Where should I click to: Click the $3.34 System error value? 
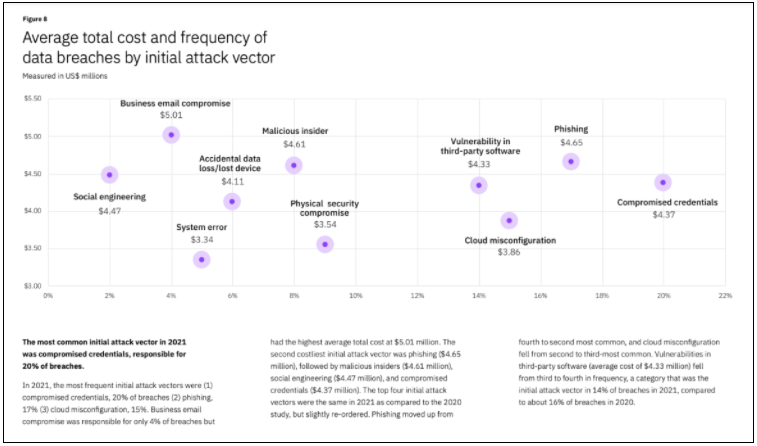pyautogui.click(x=202, y=240)
